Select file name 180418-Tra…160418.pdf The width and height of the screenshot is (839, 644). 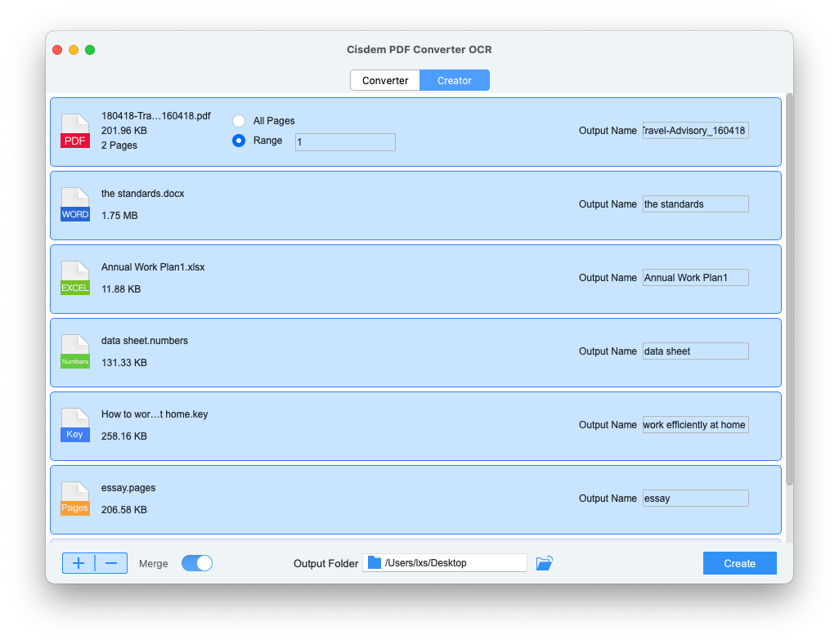(x=155, y=116)
